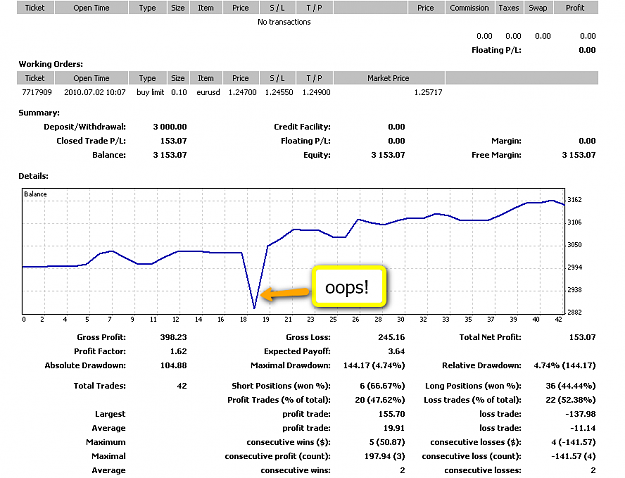625x478 pixels.
Task: Click the Expected Payoff value 3.64
Action: [396, 351]
